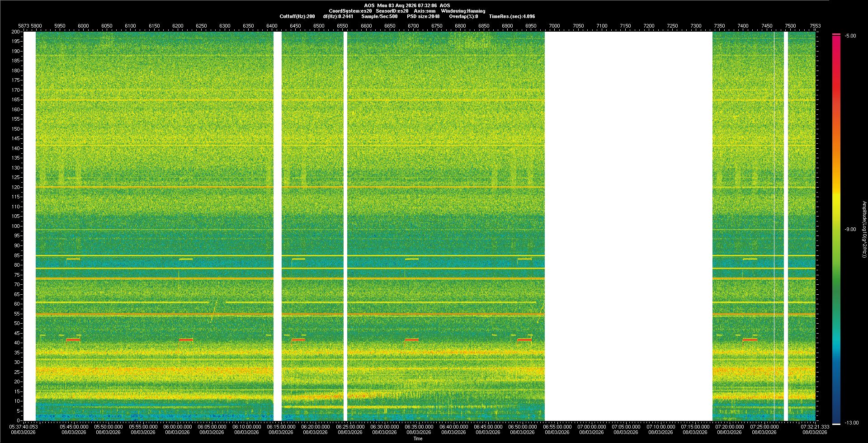This screenshot has height=443, width=868.
Task: Click the 'Time' axis title
Action: tap(418, 438)
